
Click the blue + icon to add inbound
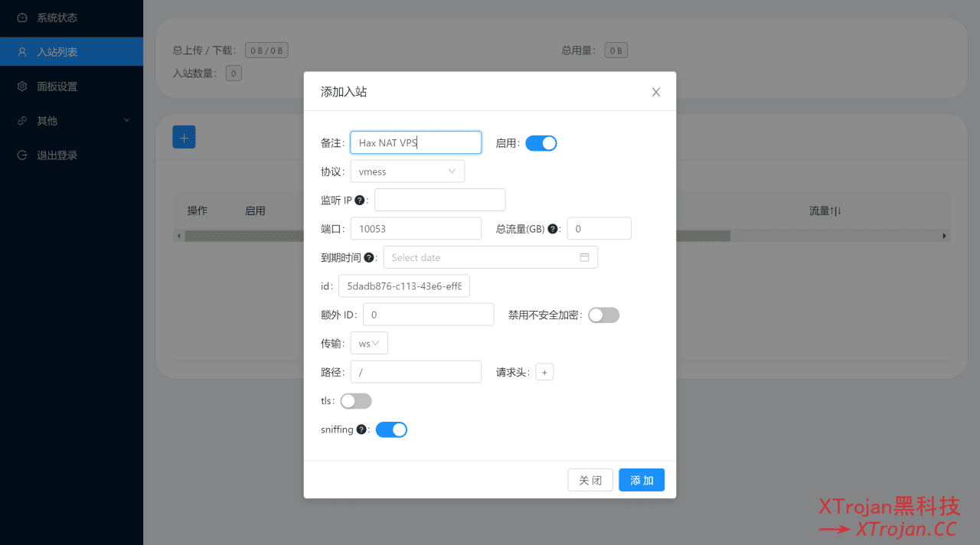coord(184,136)
